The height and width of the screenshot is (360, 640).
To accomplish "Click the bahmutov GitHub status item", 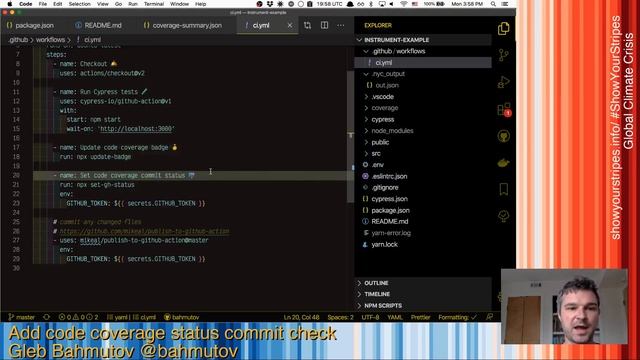I will (x=182, y=317).
